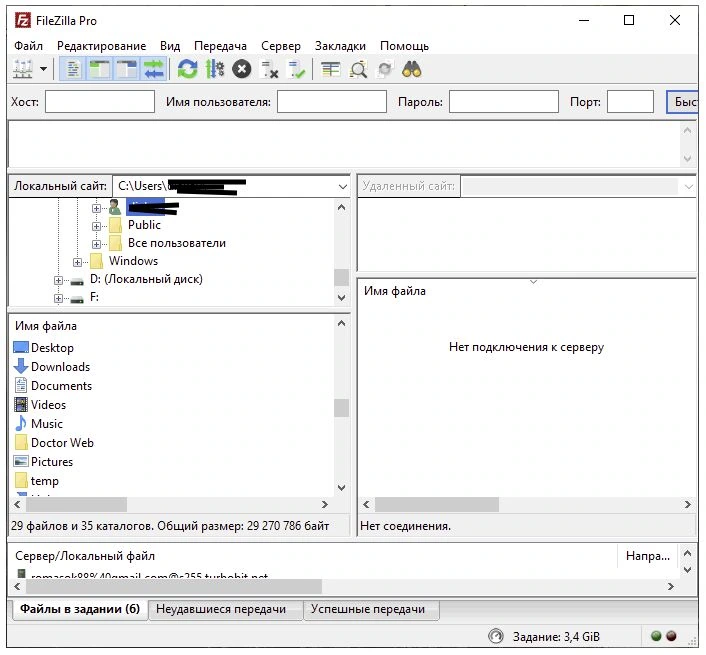Select the Videos folder icon
Image resolution: width=706 pixels, height=655 pixels.
click(21, 404)
